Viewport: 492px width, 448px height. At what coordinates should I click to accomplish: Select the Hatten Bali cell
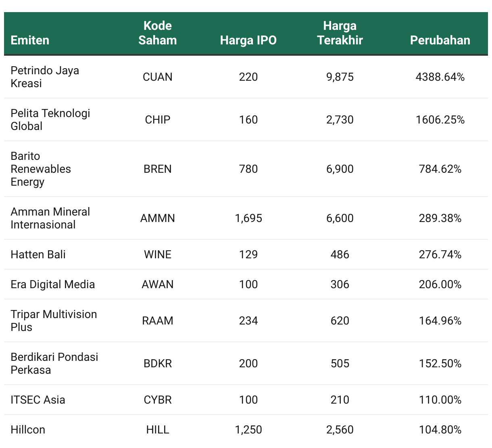click(38, 254)
